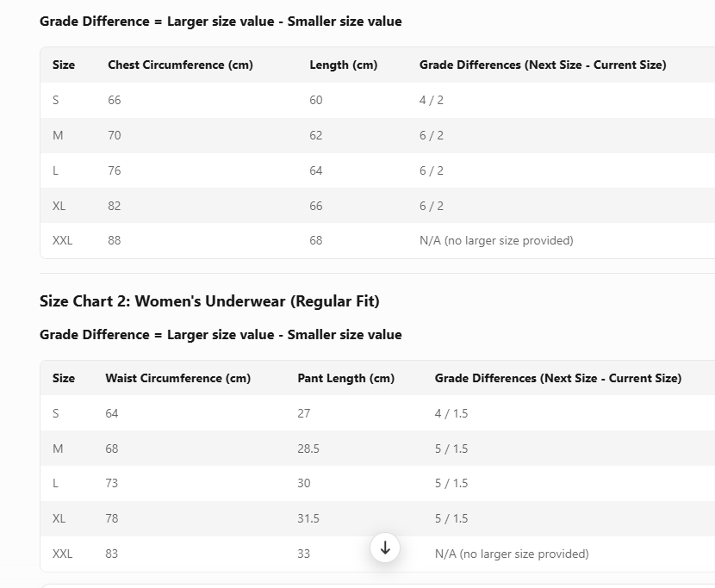Click the pant length value 31.5
Viewport: 715px width, 588px height.
tap(308, 518)
